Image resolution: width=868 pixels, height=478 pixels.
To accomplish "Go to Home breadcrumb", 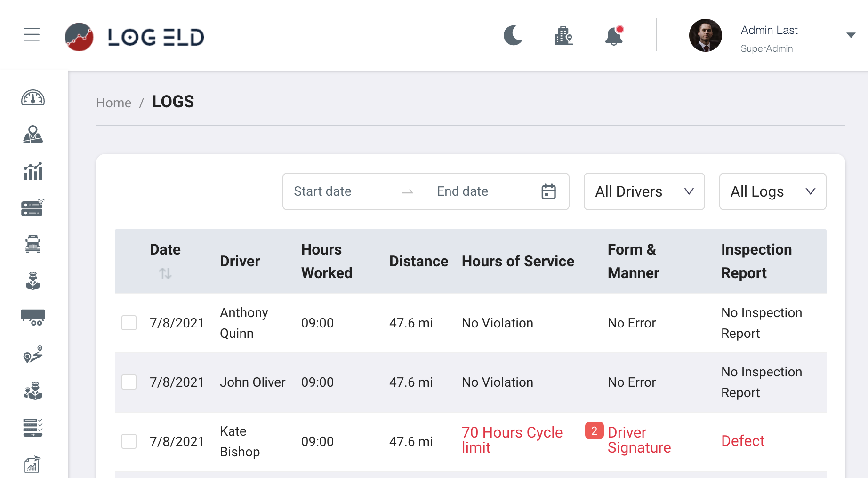I will (x=113, y=103).
